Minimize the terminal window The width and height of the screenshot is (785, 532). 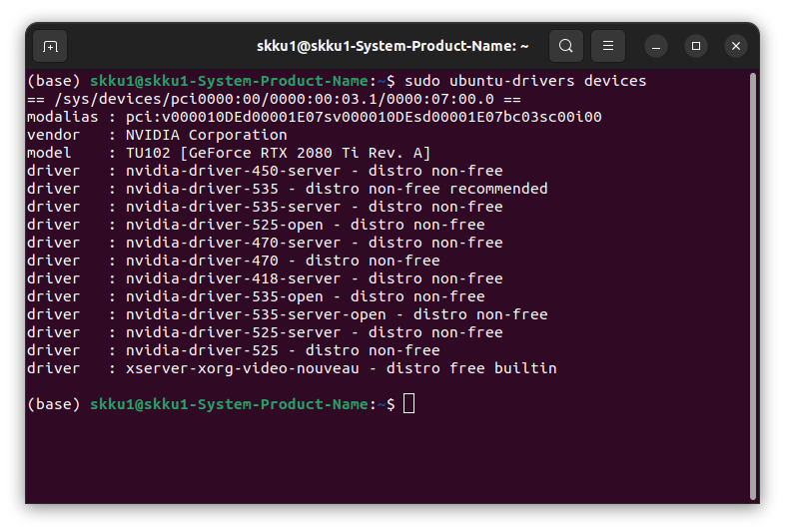(656, 47)
